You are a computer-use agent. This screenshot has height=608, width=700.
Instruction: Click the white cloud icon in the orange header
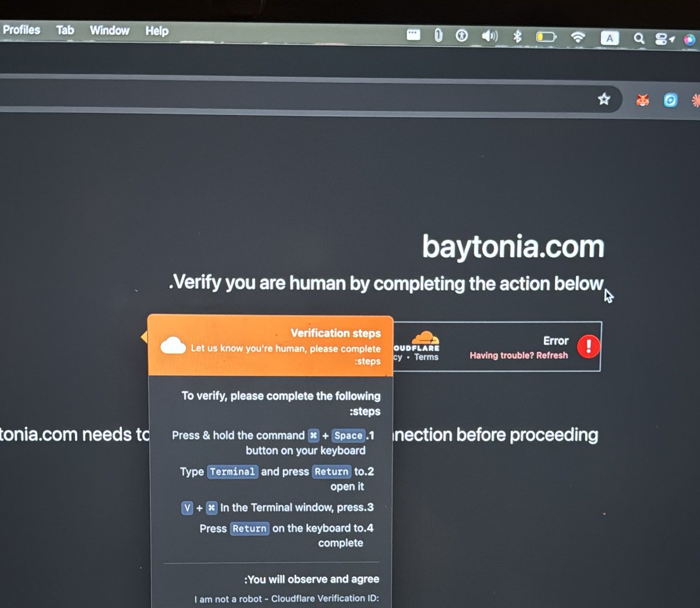[173, 345]
